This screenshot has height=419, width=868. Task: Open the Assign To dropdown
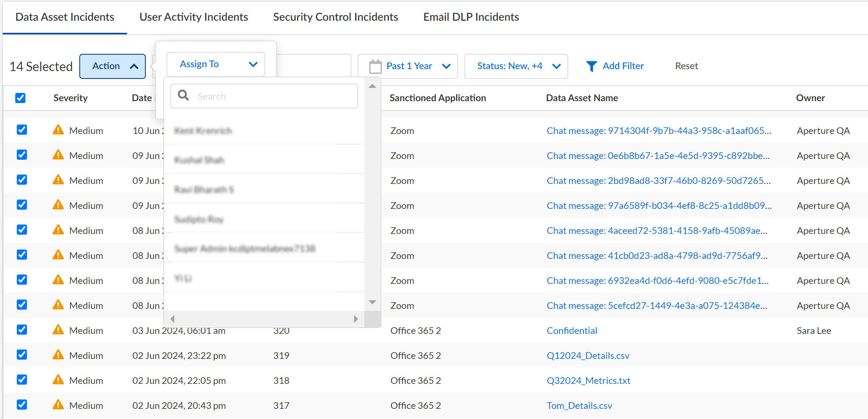point(216,64)
